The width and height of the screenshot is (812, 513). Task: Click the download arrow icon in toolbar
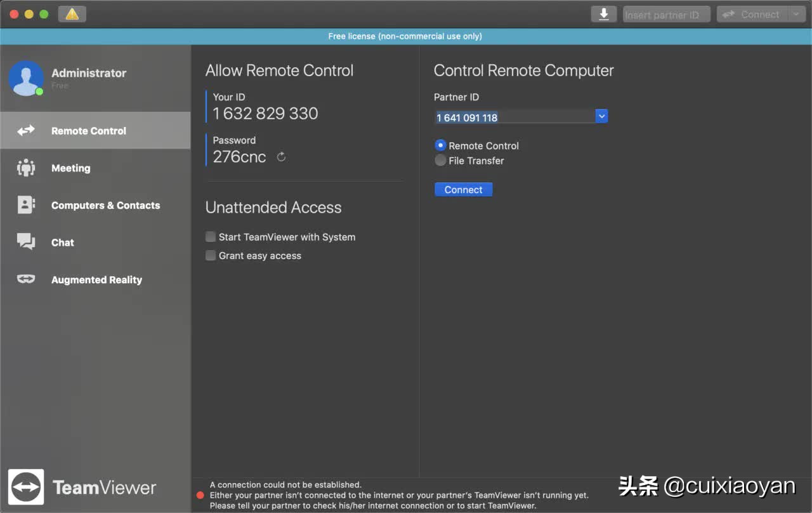click(603, 14)
